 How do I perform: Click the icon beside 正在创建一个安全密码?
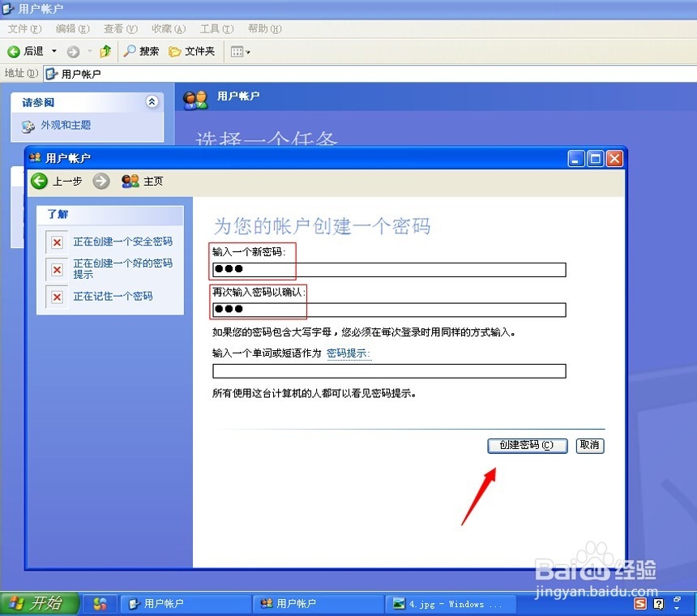click(57, 242)
